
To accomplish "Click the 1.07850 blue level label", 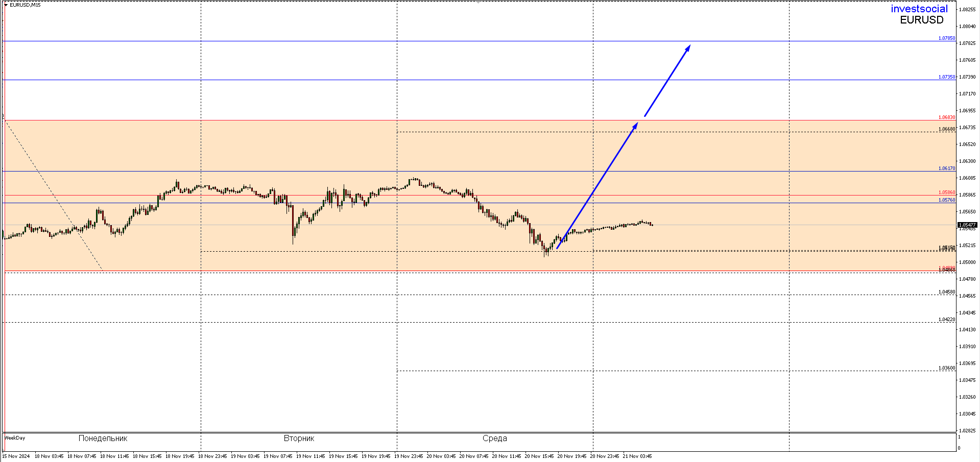I will (x=947, y=38).
